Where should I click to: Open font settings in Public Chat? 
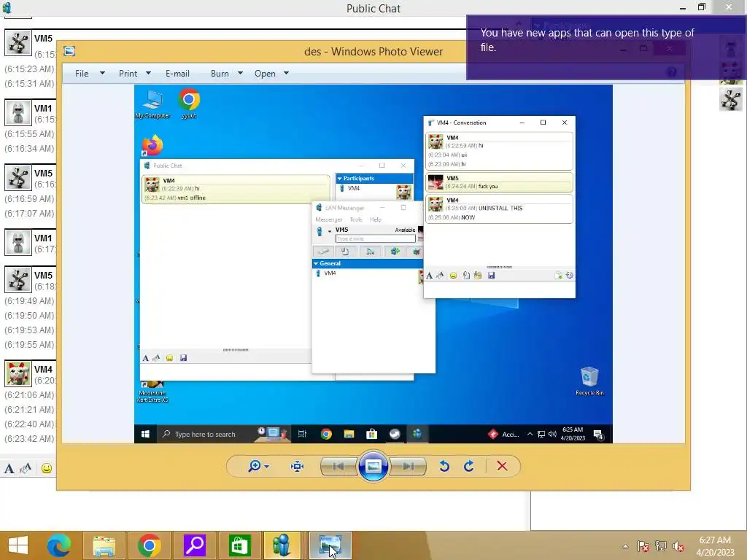click(9, 469)
